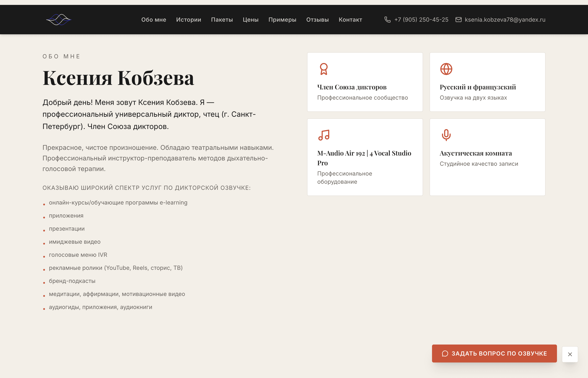
Task: Open the Контакт navigation link
Action: click(x=350, y=20)
